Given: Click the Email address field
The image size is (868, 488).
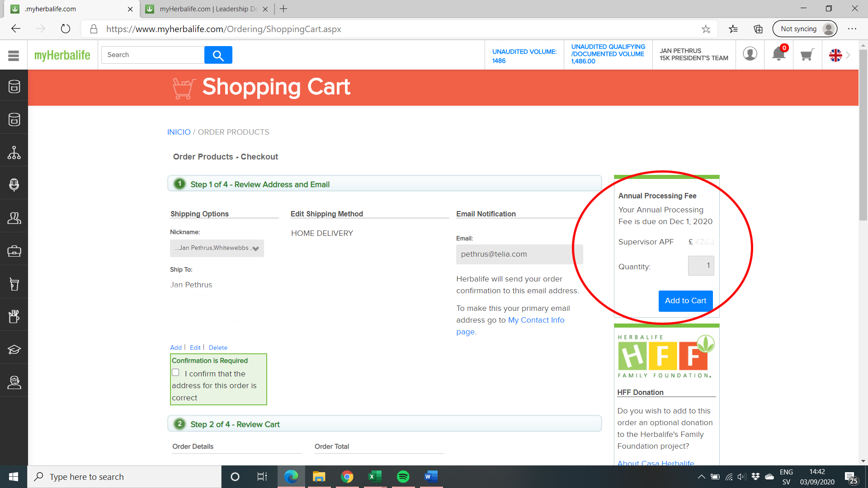Looking at the screenshot, I should (x=519, y=254).
